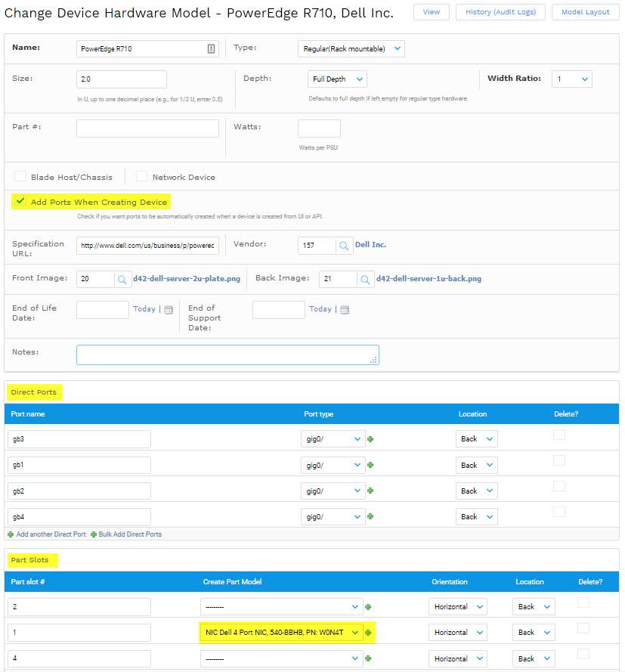The image size is (625, 672).
Task: Click the View button
Action: click(432, 12)
